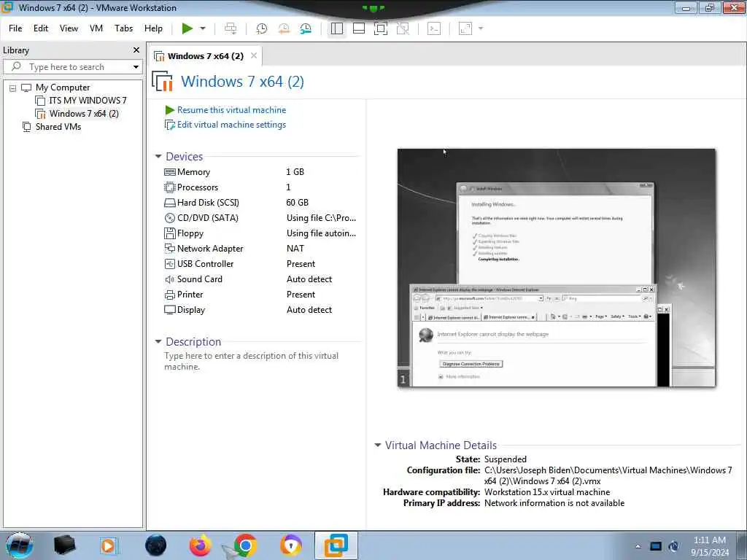
Task: Open the Edit menu
Action: click(41, 28)
